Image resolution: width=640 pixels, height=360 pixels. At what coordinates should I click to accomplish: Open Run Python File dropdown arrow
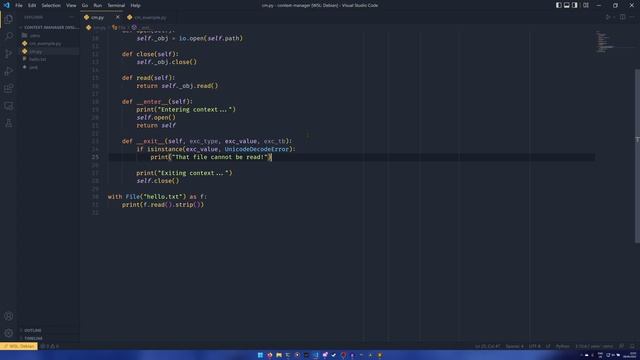click(614, 17)
